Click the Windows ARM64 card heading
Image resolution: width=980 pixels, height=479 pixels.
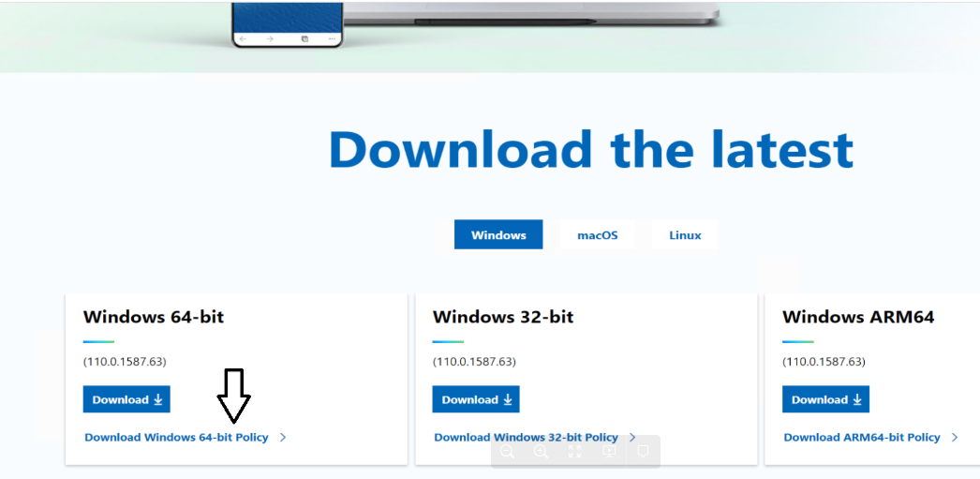click(x=858, y=317)
